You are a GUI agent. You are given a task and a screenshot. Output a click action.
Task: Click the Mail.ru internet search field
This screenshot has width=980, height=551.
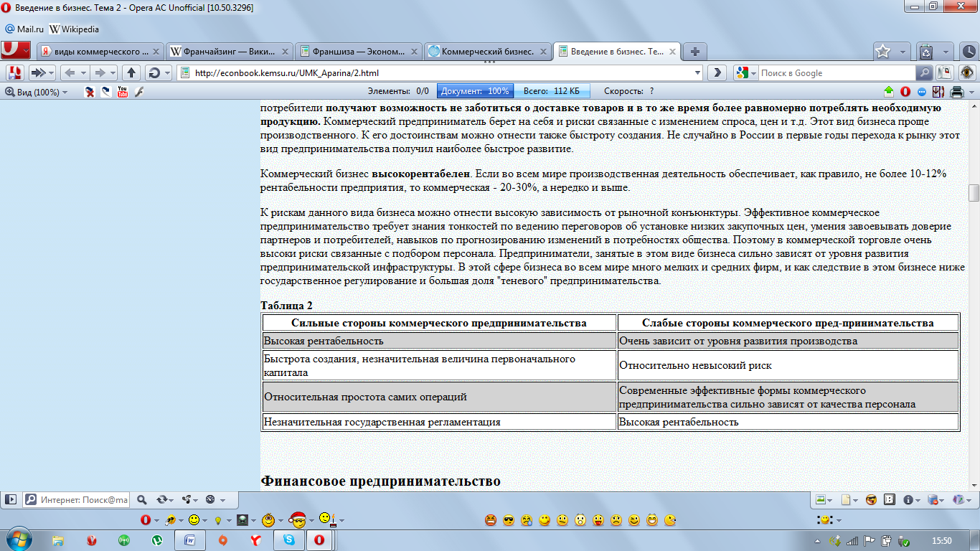77,499
